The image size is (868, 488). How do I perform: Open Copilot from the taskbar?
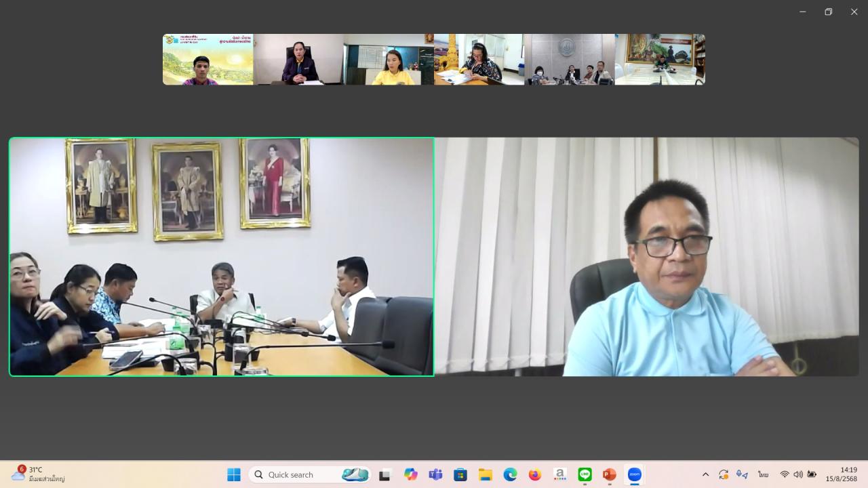coord(411,474)
